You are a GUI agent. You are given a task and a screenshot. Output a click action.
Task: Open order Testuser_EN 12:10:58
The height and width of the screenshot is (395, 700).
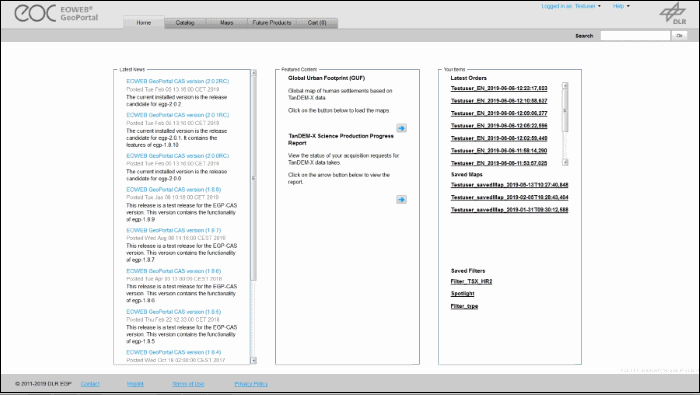click(499, 101)
